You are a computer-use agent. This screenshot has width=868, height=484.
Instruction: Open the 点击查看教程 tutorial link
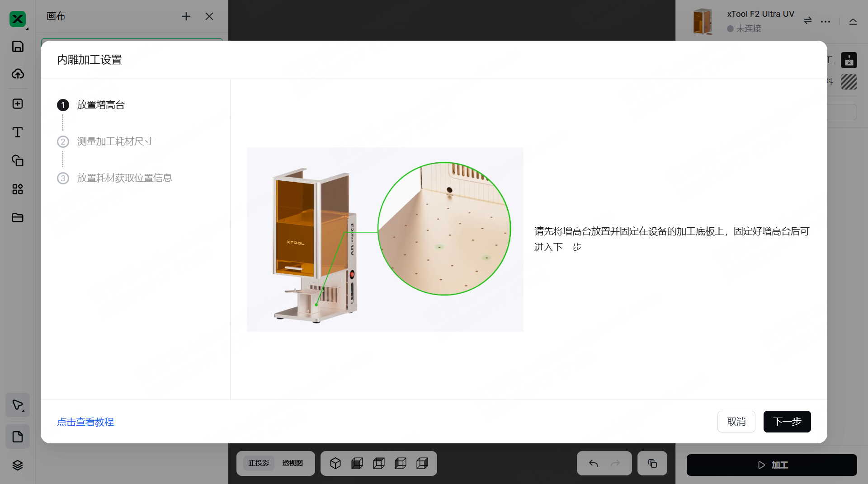pyautogui.click(x=85, y=422)
